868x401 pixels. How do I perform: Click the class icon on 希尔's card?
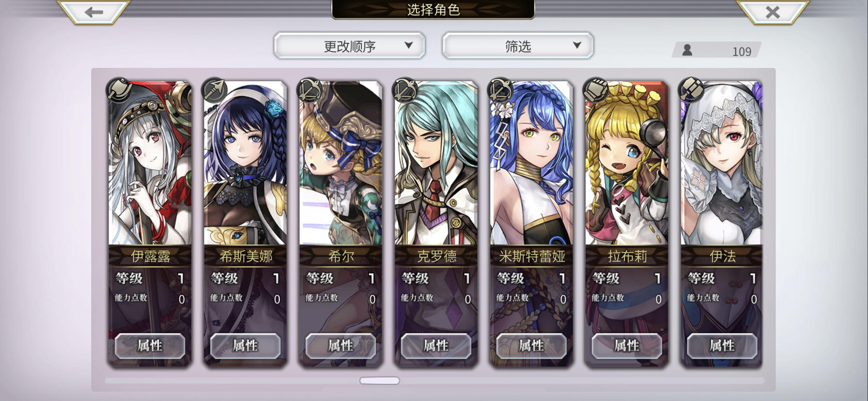pos(309,90)
